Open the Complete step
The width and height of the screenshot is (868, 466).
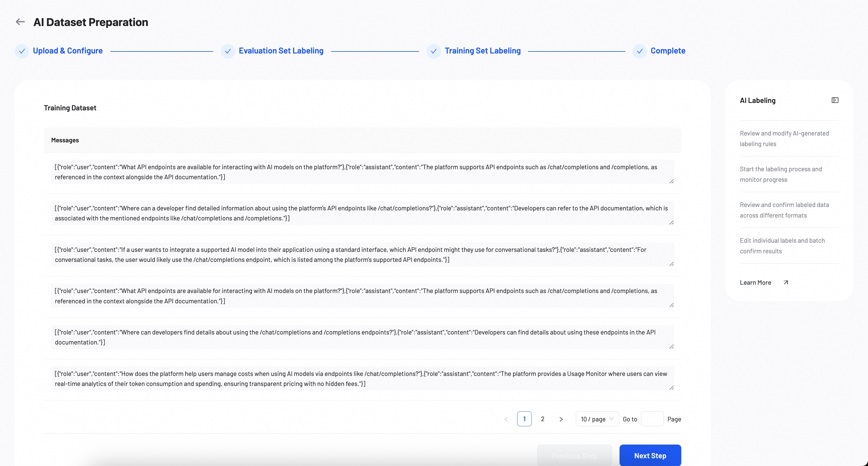point(668,51)
